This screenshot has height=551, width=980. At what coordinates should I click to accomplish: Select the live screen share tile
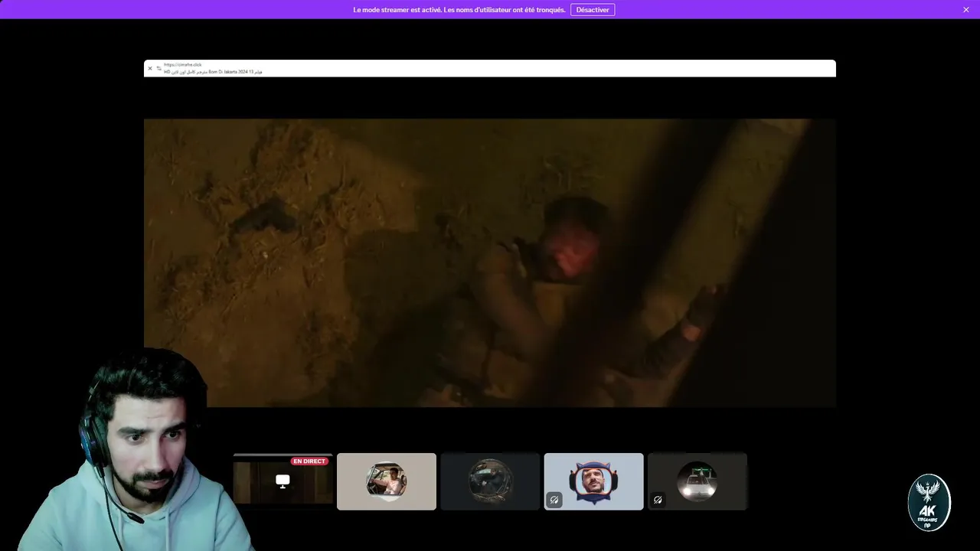coord(283,481)
